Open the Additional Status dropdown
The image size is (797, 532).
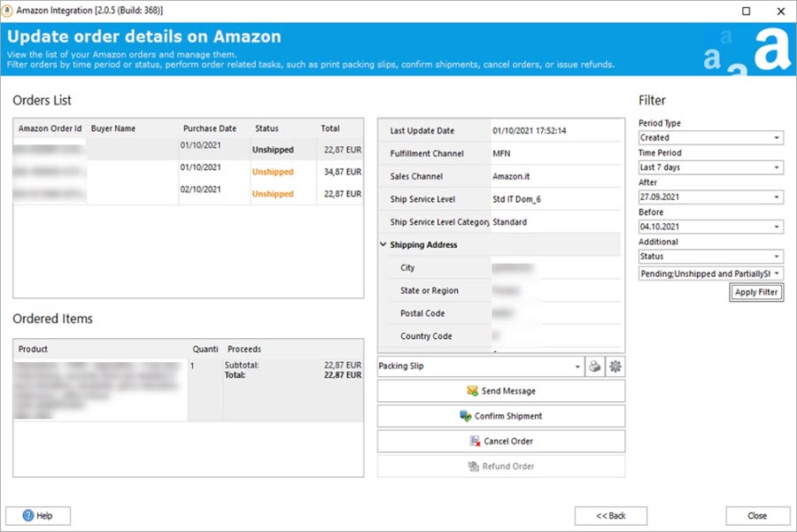pos(710,256)
